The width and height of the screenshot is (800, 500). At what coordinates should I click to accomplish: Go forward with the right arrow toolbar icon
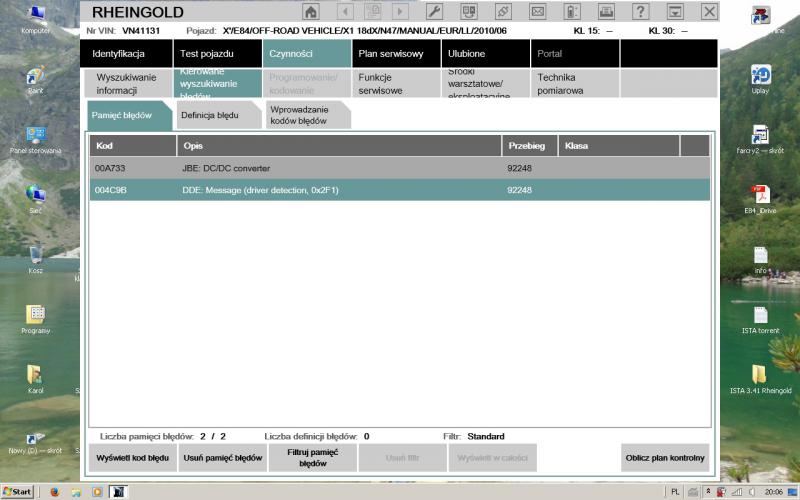(x=400, y=12)
